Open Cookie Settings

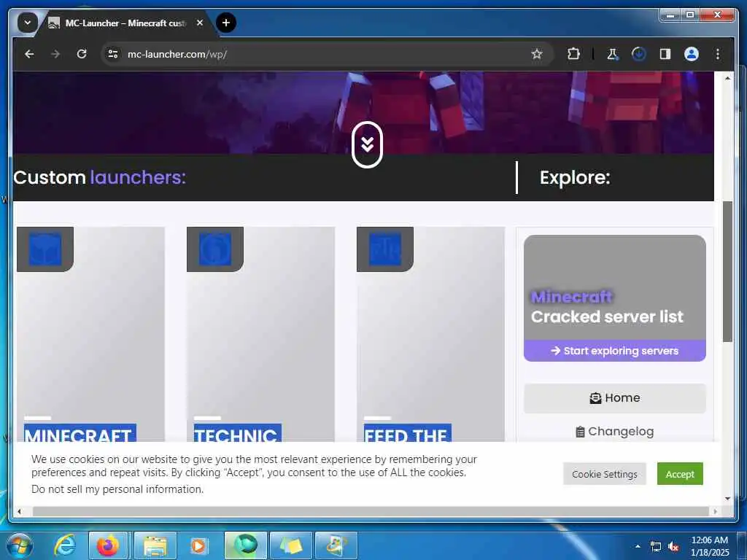(605, 474)
